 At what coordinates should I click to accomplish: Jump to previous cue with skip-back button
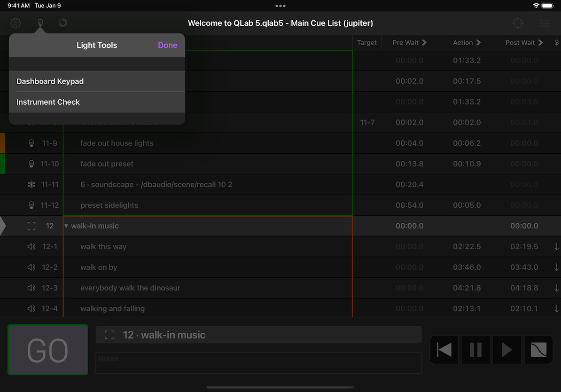coord(444,350)
